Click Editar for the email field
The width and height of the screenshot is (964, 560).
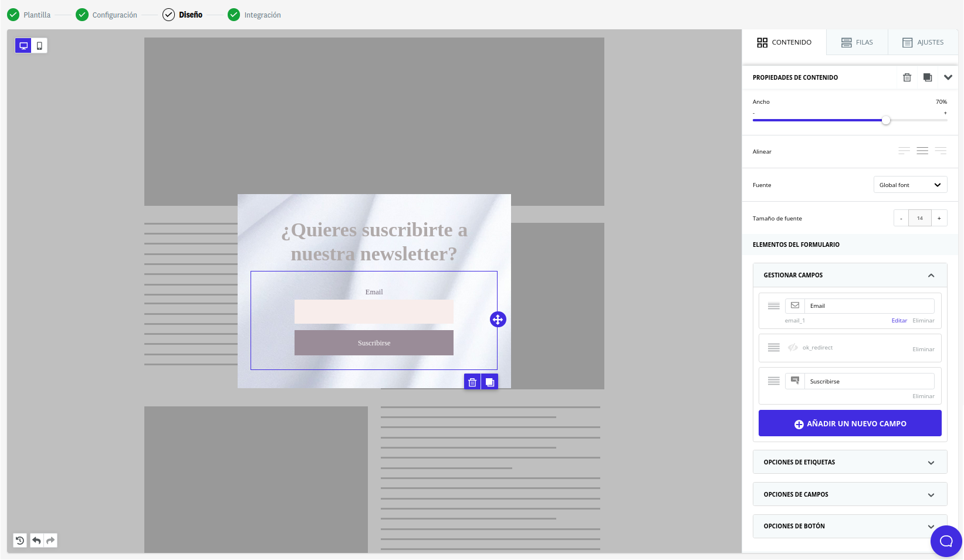[x=899, y=321]
